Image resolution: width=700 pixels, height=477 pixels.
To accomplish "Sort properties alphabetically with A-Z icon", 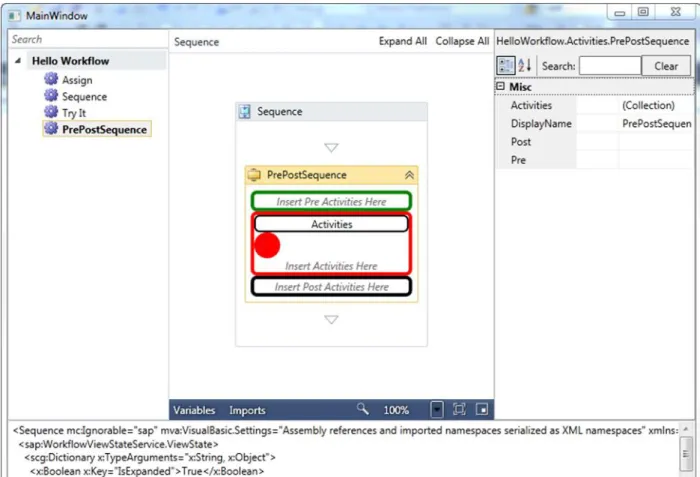I will [x=525, y=66].
